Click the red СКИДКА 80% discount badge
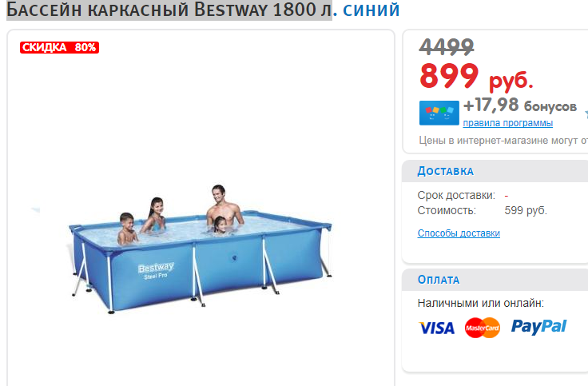 tap(59, 48)
